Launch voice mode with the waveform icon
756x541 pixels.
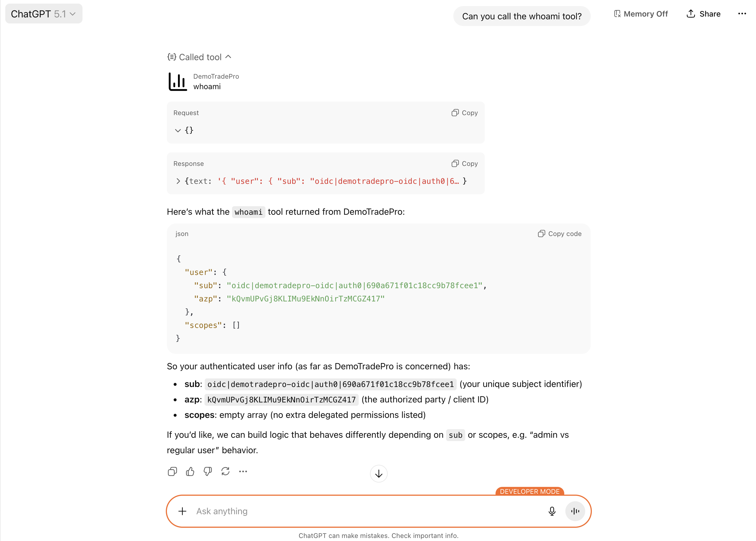575,511
